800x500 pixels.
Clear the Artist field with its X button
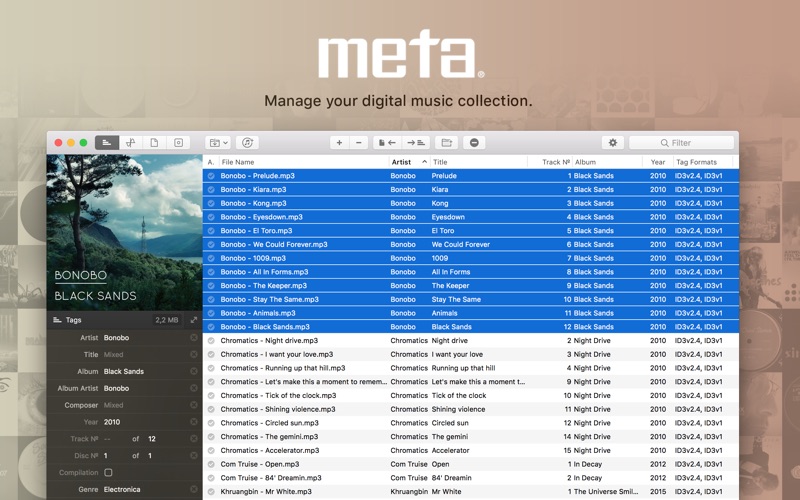coord(193,338)
